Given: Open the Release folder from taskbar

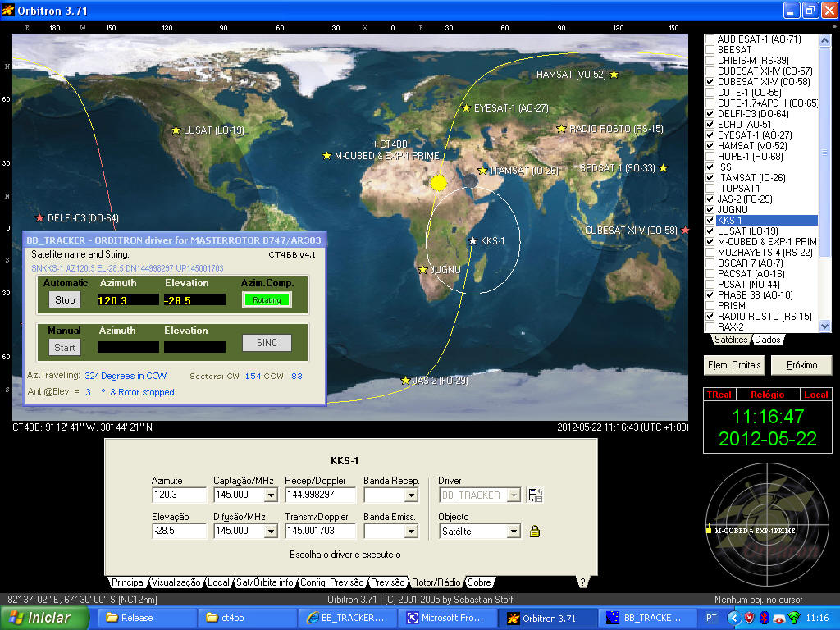Looking at the screenshot, I should point(146,618).
